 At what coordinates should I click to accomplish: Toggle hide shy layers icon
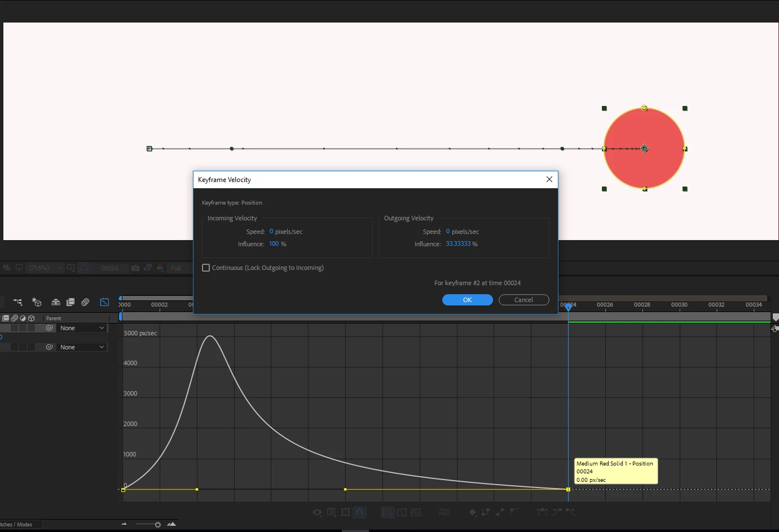tap(55, 302)
